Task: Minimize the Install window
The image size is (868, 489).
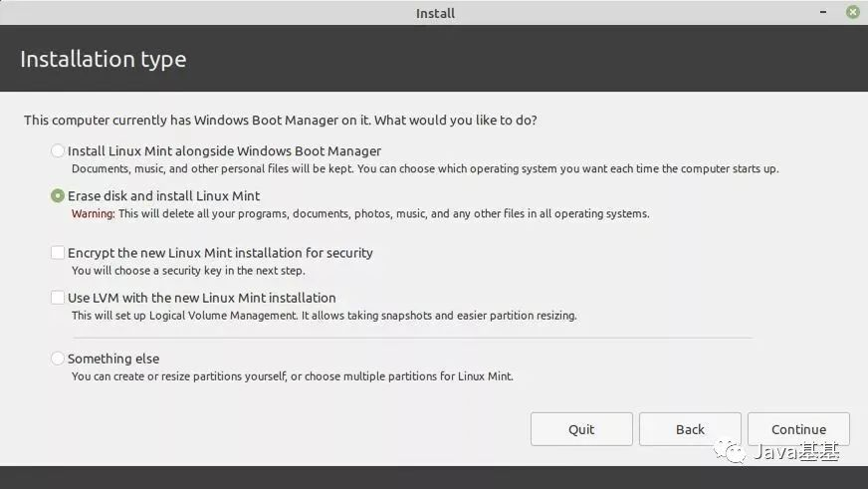Action: [x=823, y=12]
